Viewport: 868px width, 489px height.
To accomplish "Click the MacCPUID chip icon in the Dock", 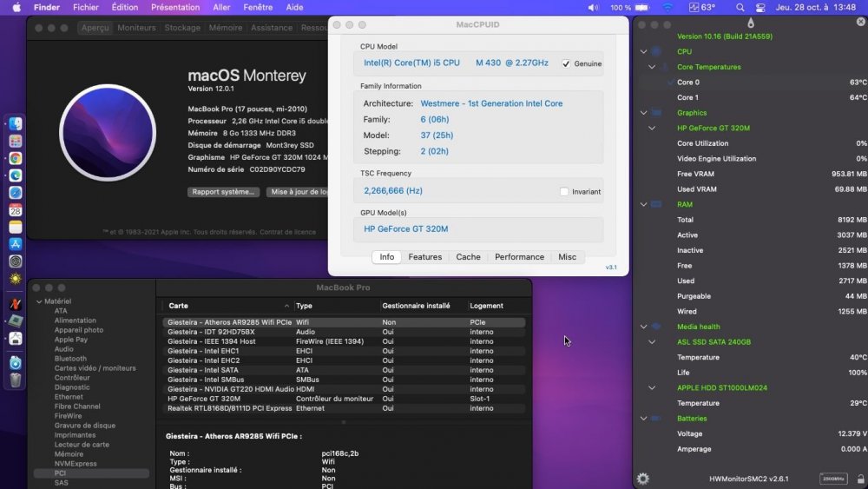I will coord(16,320).
